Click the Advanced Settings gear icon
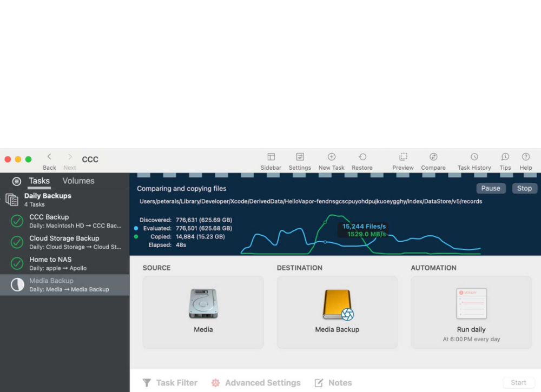 click(216, 383)
